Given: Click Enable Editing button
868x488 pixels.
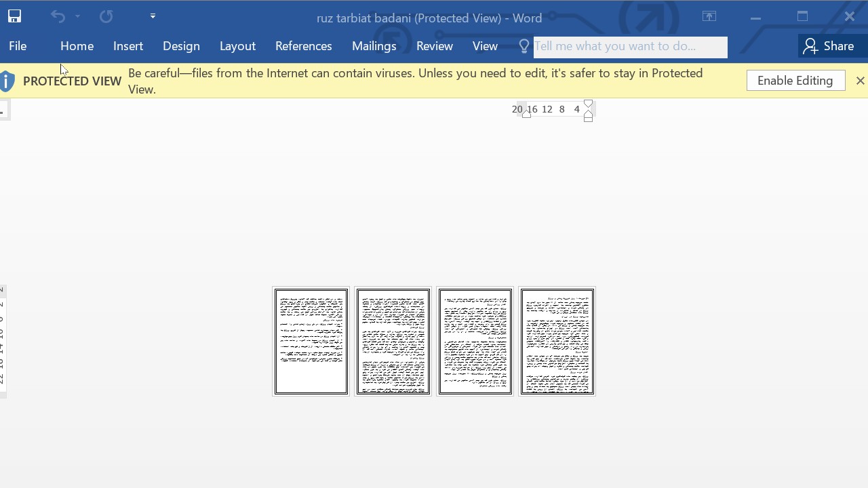Looking at the screenshot, I should (795, 80).
